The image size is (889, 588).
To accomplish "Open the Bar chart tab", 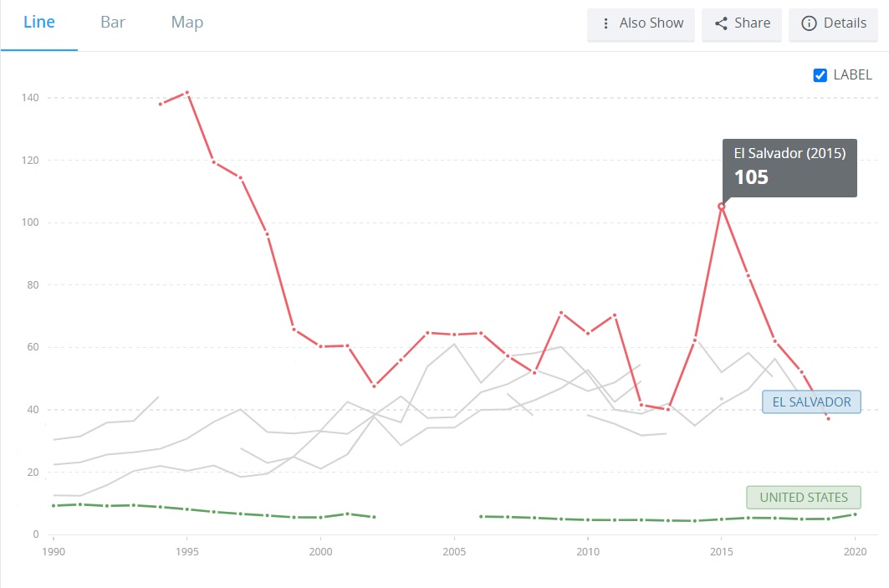I will pos(113,23).
